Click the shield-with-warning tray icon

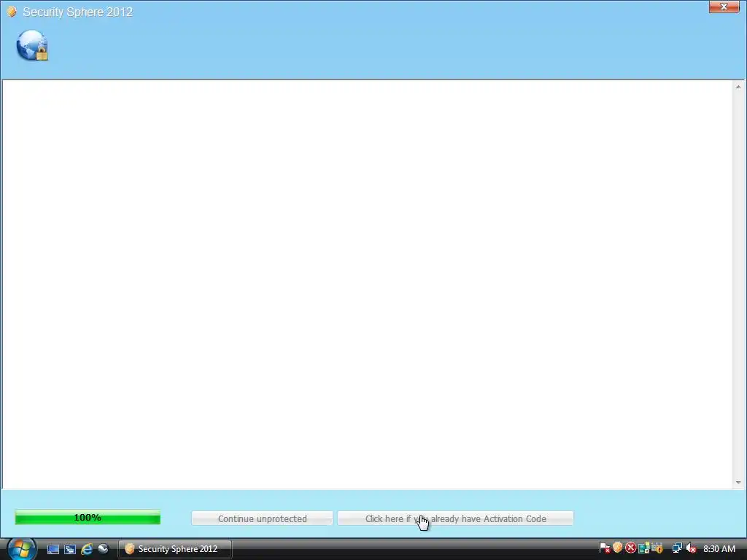(657, 548)
